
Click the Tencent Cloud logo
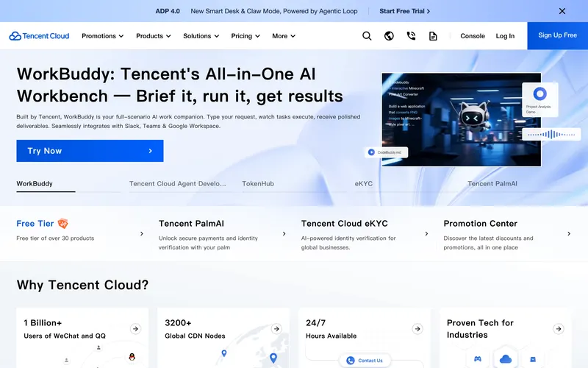39,36
